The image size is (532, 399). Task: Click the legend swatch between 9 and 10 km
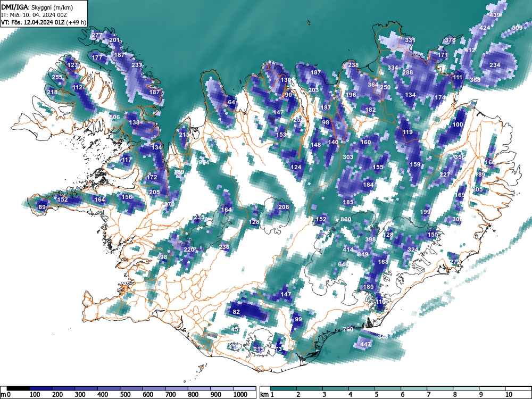492,388
